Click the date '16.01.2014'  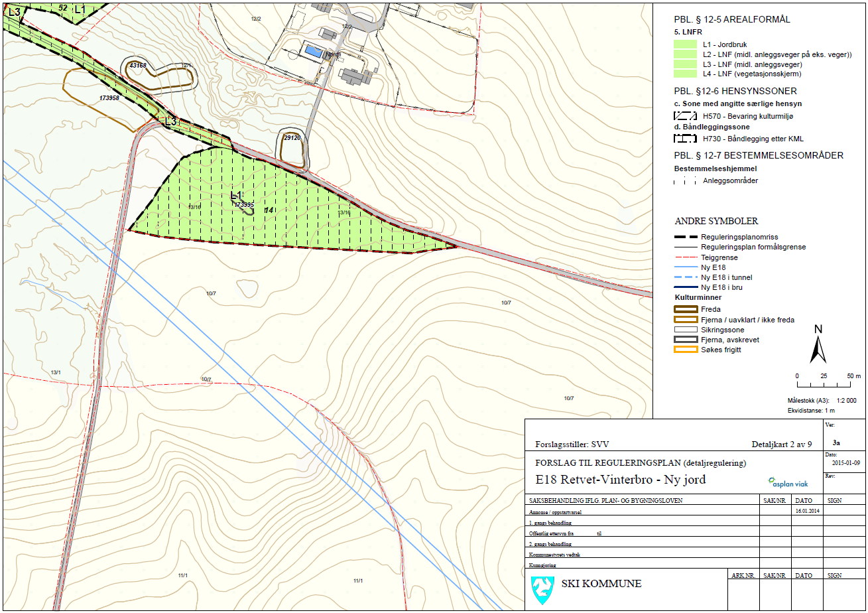(808, 511)
